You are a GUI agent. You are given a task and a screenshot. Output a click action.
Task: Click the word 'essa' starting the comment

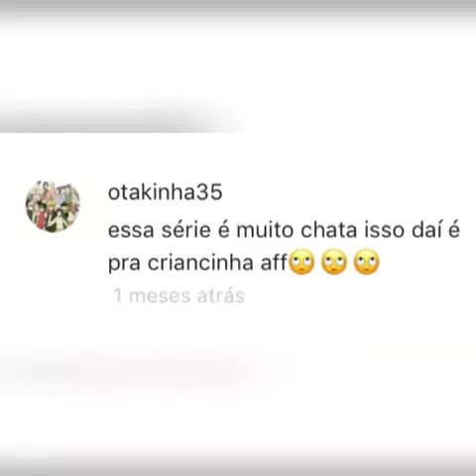(x=131, y=231)
